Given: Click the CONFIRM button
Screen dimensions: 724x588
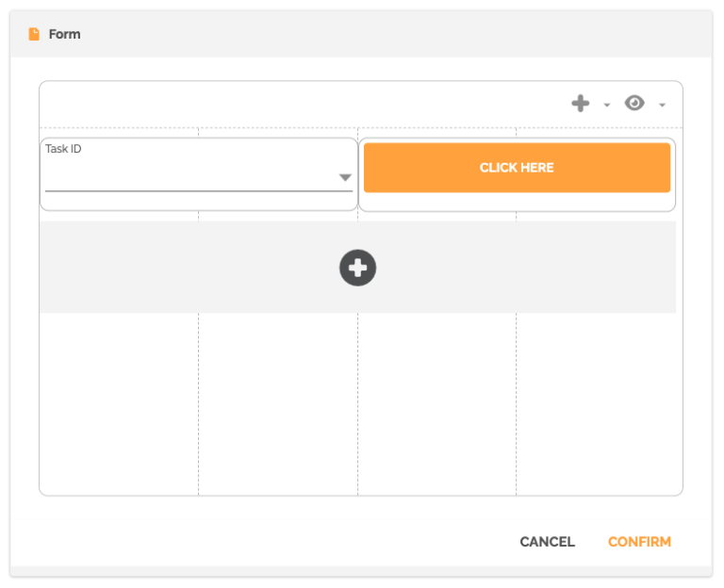Looking at the screenshot, I should [639, 542].
